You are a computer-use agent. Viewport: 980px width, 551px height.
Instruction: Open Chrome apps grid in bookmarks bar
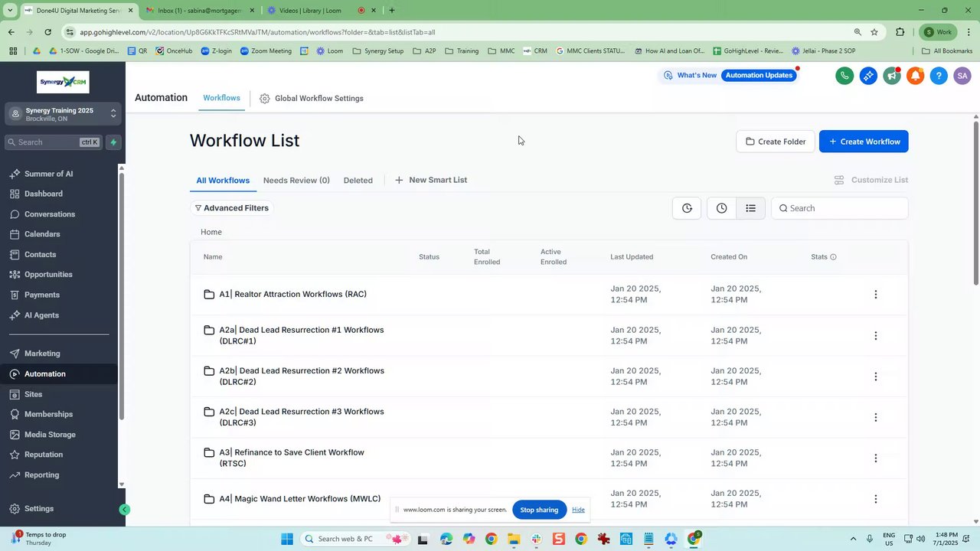pyautogui.click(x=13, y=51)
